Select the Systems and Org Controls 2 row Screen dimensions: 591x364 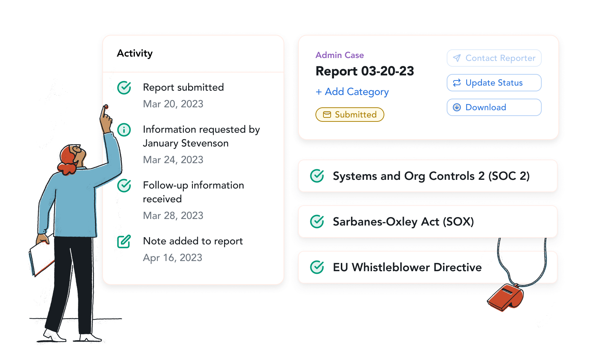427,176
